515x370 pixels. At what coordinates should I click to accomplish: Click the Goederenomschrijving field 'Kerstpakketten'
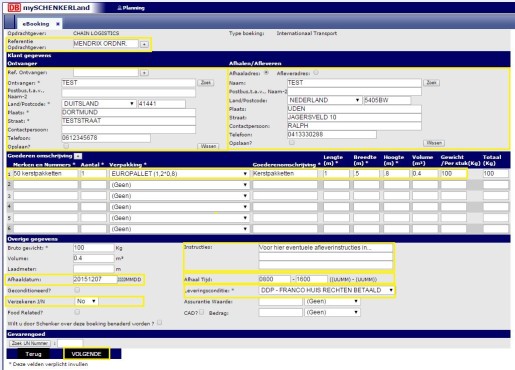(x=285, y=174)
